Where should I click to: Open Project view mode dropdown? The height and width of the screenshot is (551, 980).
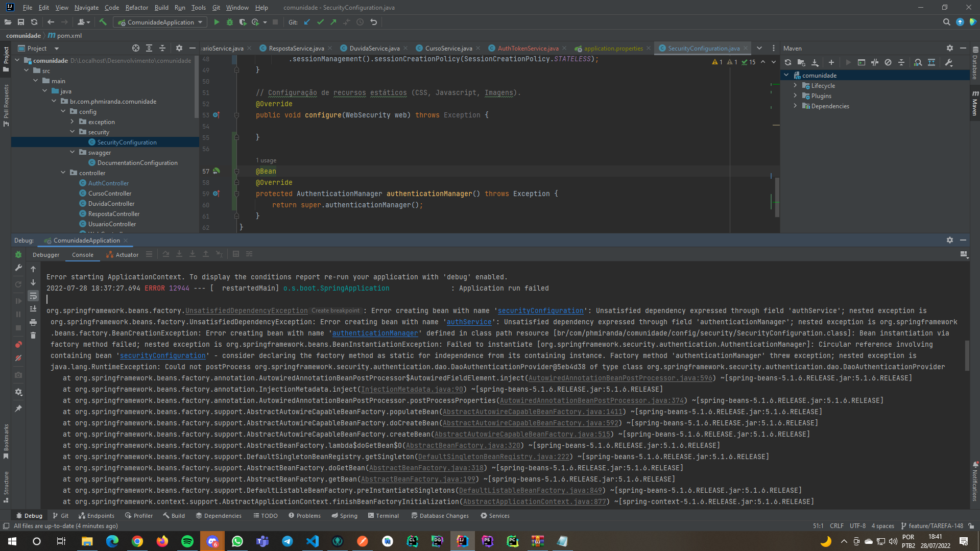(x=57, y=48)
